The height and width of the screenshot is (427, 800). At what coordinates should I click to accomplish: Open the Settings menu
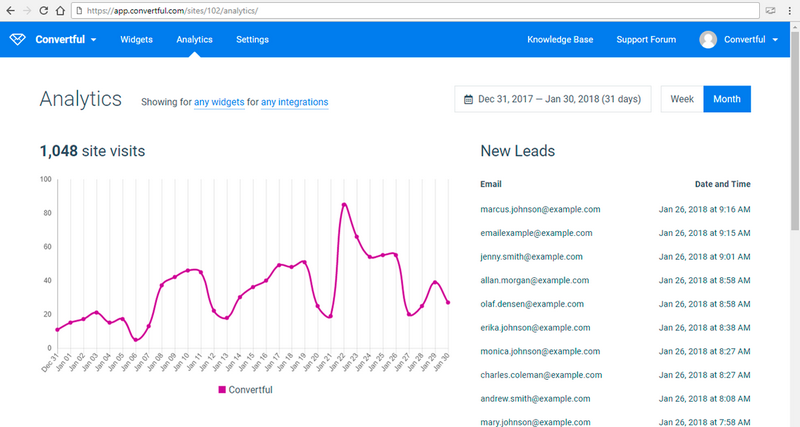coord(252,39)
